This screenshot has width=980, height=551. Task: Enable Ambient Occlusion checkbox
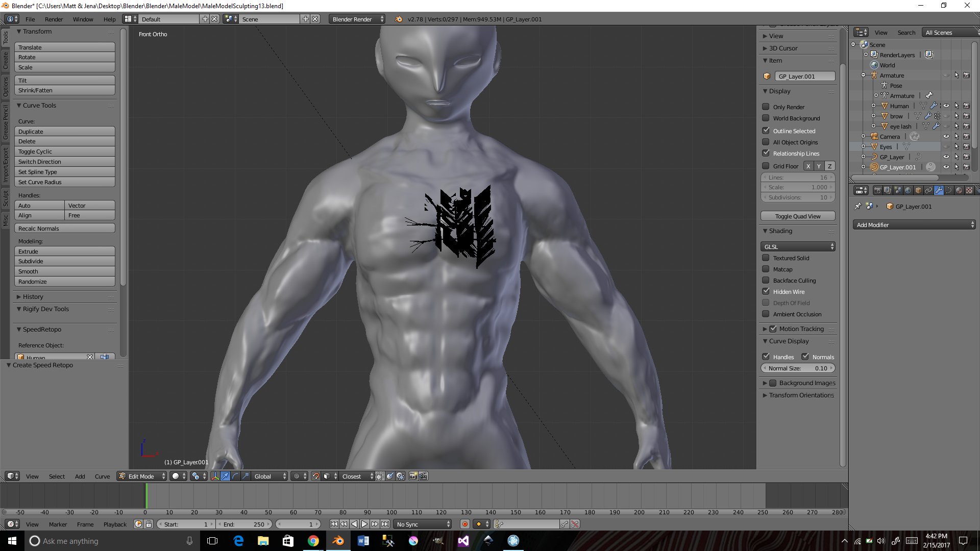766,314
